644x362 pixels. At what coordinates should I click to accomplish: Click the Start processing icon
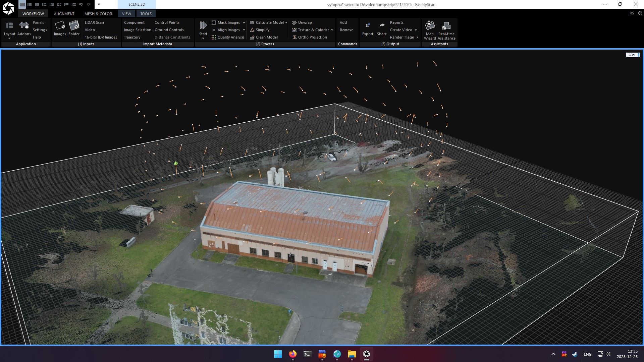[203, 26]
